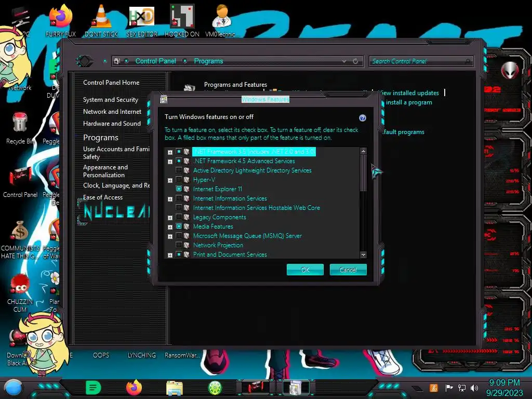Open the COMMUNISTS HATE THIS money bag icon
The width and height of the screenshot is (532, 399).
pos(20,240)
